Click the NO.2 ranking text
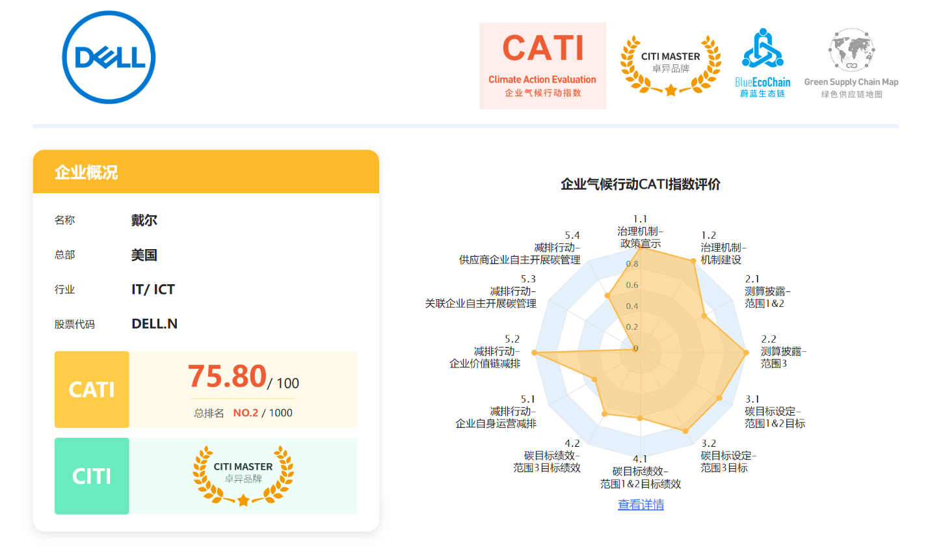930x560 pixels. tap(245, 413)
